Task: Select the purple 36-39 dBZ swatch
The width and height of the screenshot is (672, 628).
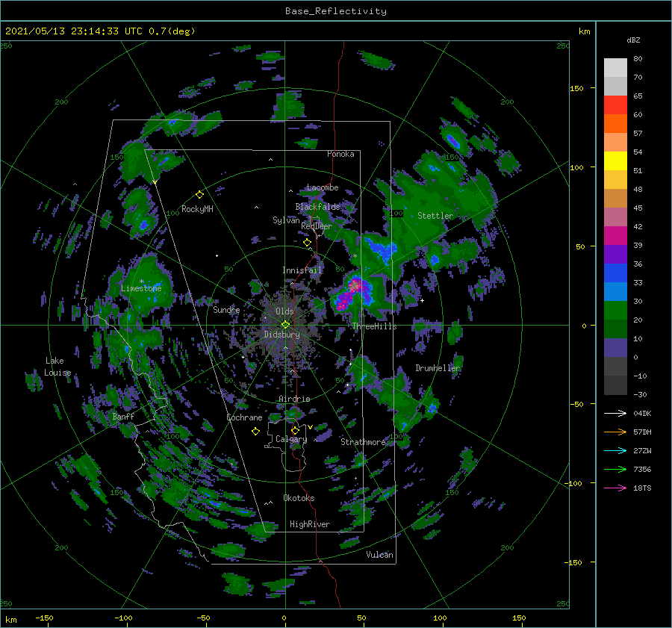Action: coord(615,254)
